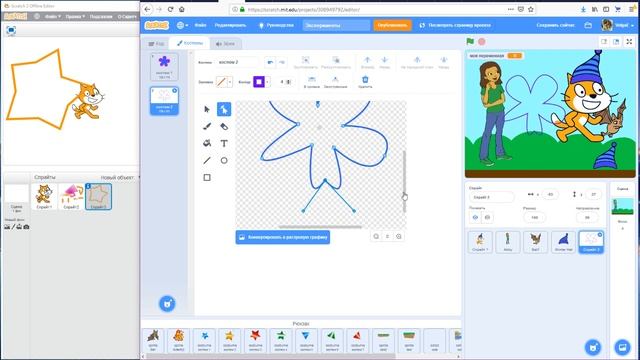Open File menu in Scratch 3
640x360 pixels.
tap(200, 25)
